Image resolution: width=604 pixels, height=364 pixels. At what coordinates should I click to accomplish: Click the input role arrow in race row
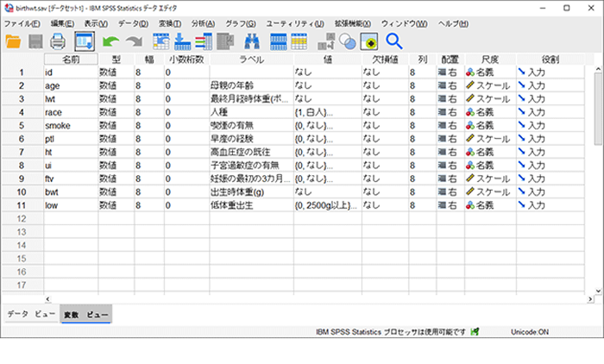521,112
